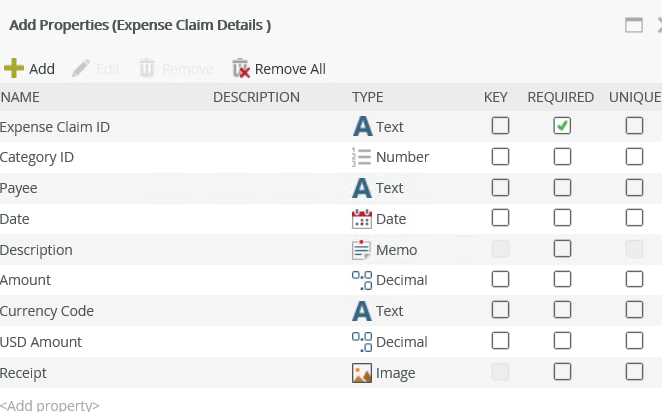
Task: Click the calendar icon in Date row
Action: coord(362,219)
